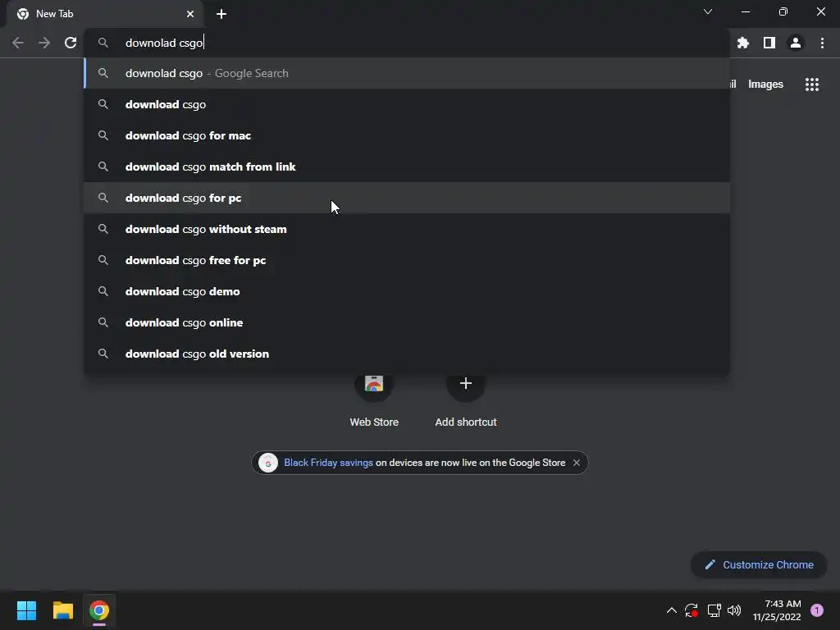Open the notification badge showing 1
This screenshot has width=840, height=630.
click(816, 610)
